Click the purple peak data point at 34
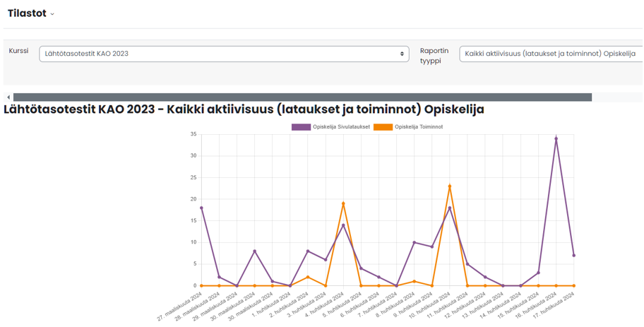Image resolution: width=644 pixels, height=327 pixels. coord(556,139)
